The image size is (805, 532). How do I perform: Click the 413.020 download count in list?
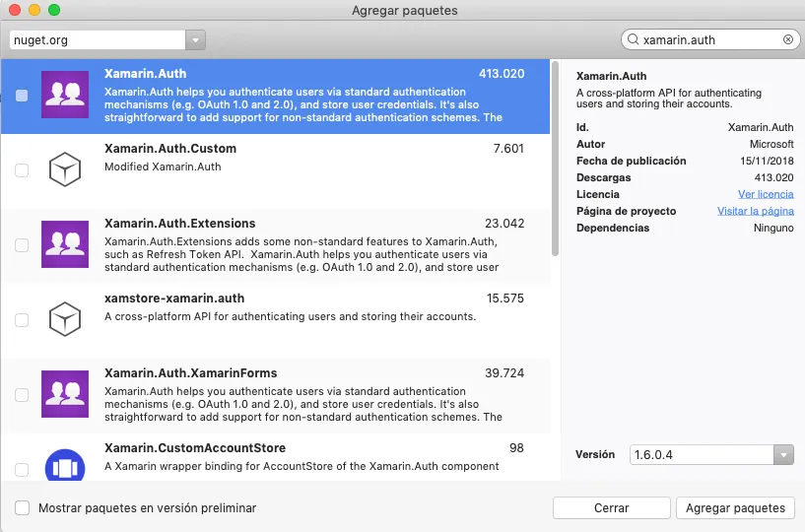pyautogui.click(x=502, y=74)
